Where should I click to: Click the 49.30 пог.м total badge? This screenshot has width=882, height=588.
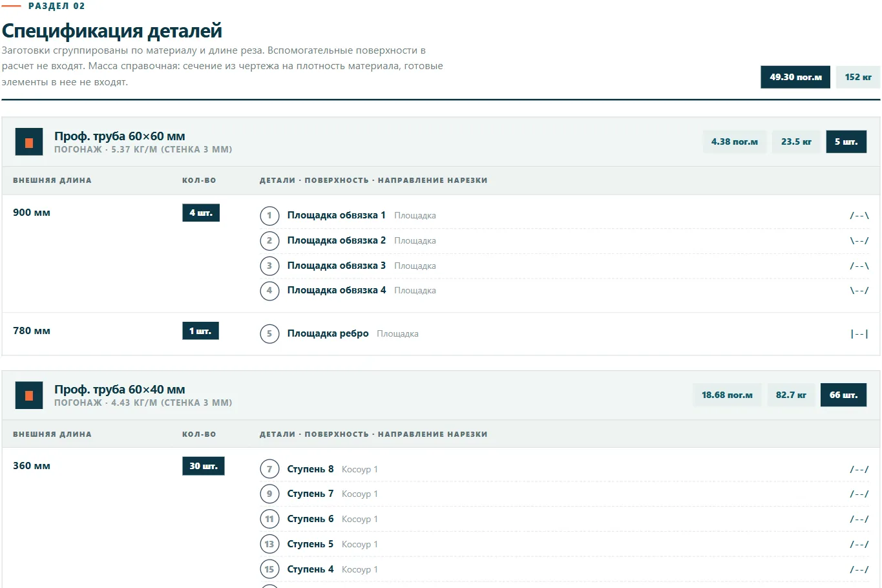click(x=795, y=77)
